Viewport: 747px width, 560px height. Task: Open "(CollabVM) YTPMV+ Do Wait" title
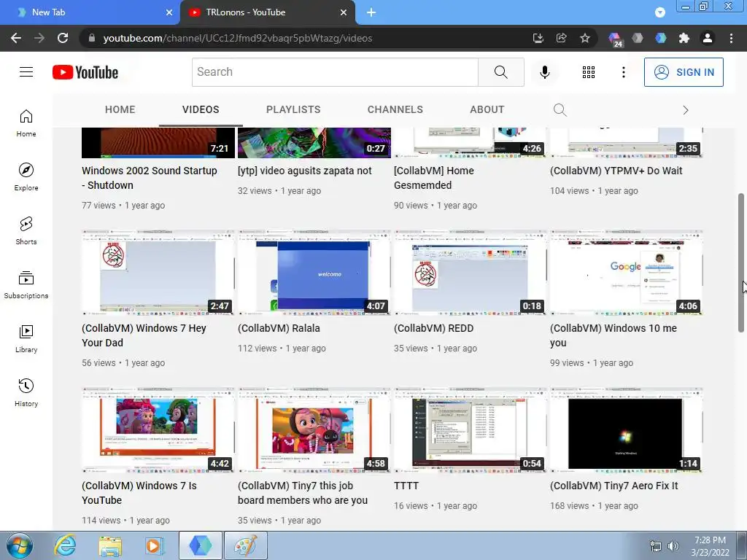click(x=616, y=171)
